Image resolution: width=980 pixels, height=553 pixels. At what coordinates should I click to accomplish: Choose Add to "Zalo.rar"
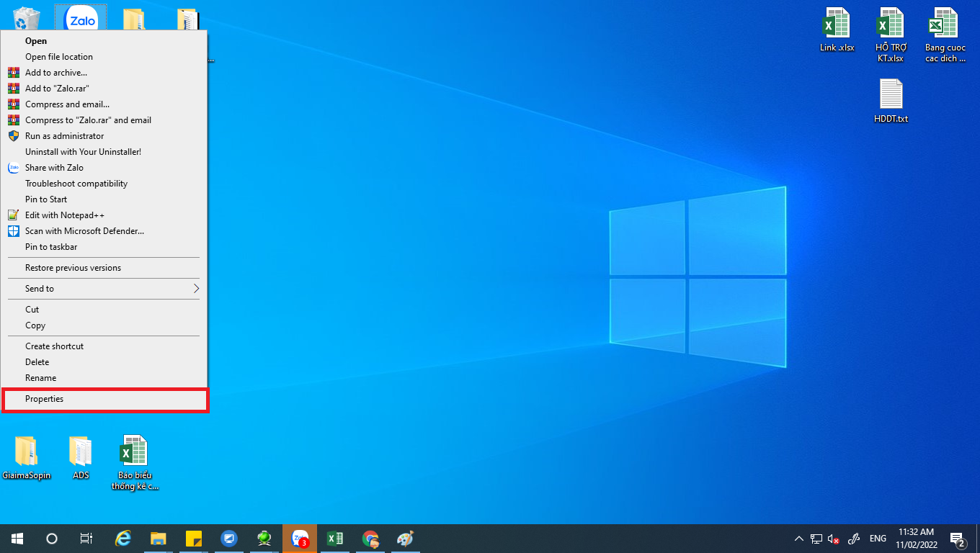pyautogui.click(x=104, y=89)
